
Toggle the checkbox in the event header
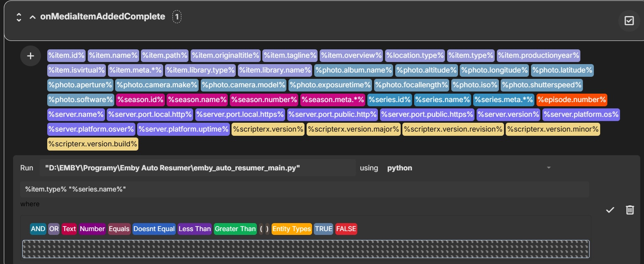pyautogui.click(x=629, y=21)
